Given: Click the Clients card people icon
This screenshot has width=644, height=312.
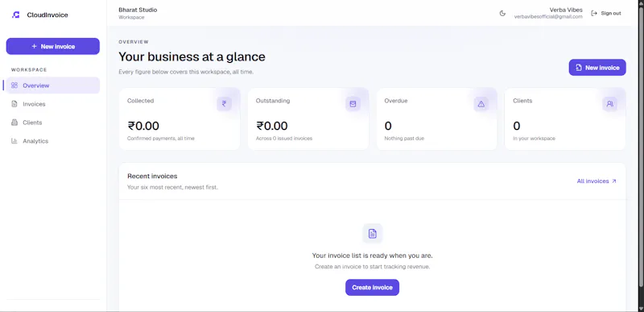Looking at the screenshot, I should pos(610,104).
